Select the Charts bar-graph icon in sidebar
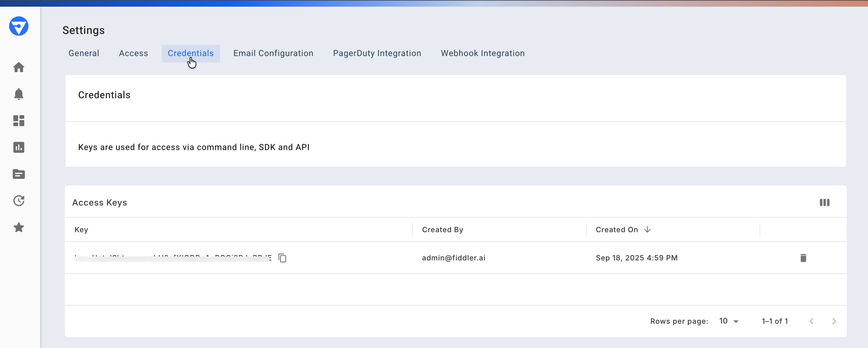The height and width of the screenshot is (348, 868). click(x=19, y=147)
